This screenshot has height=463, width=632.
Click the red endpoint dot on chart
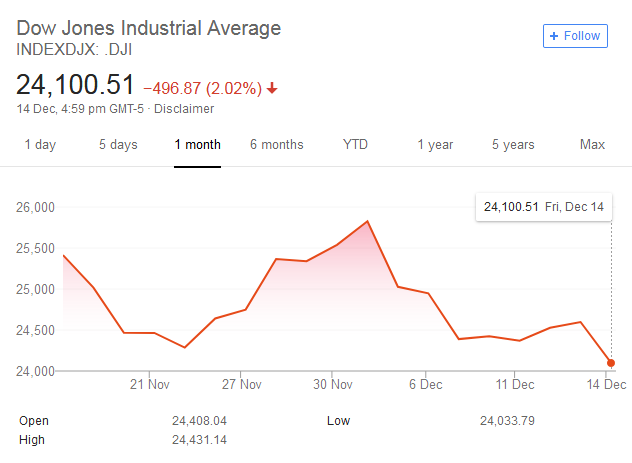(x=611, y=363)
